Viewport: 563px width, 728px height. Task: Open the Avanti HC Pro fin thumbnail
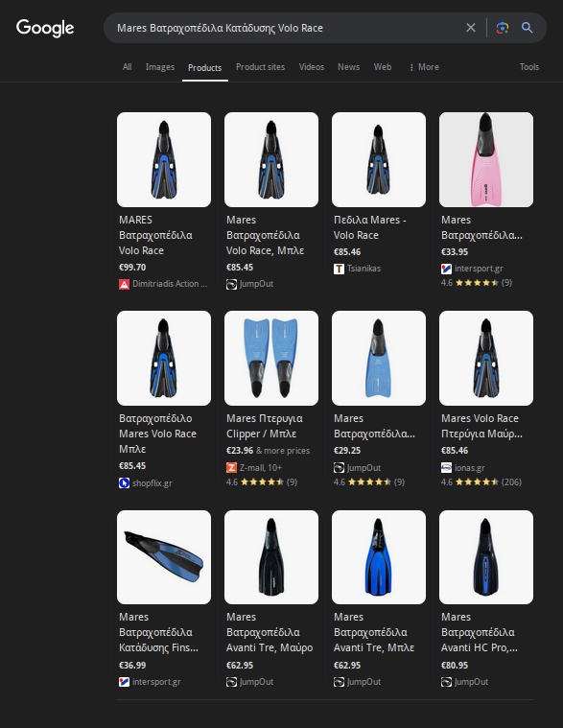[x=486, y=557]
